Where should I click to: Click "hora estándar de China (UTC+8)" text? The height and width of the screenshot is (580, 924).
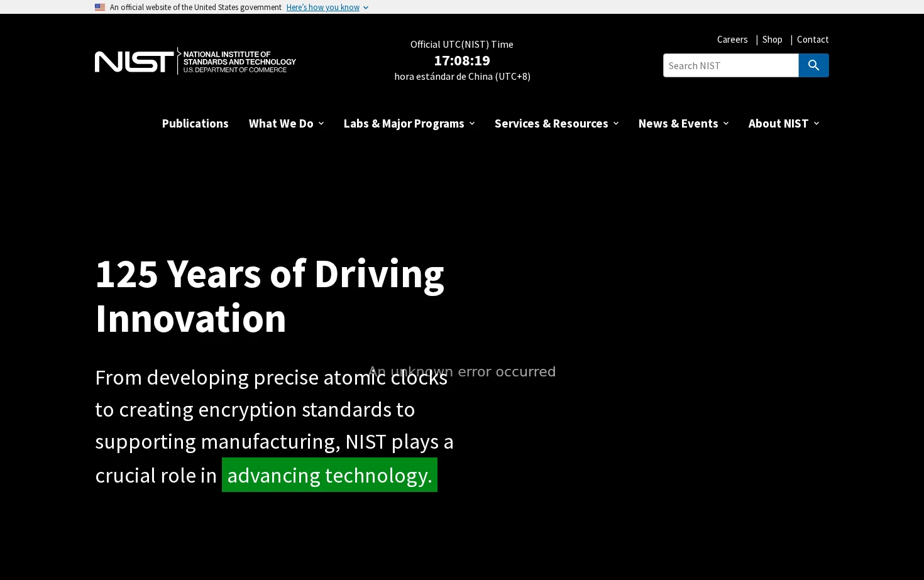pyautogui.click(x=463, y=76)
